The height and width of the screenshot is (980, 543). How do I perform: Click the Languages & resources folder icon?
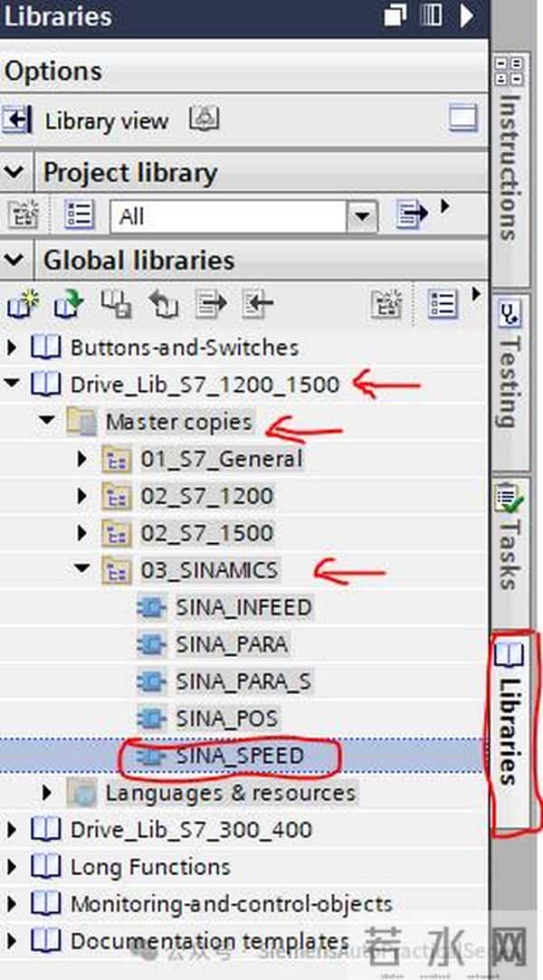[x=84, y=793]
